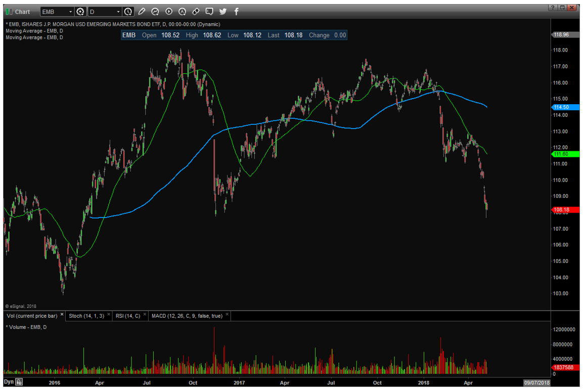584x392 pixels.
Task: Click the 09/07/2018 date marker
Action: click(536, 383)
